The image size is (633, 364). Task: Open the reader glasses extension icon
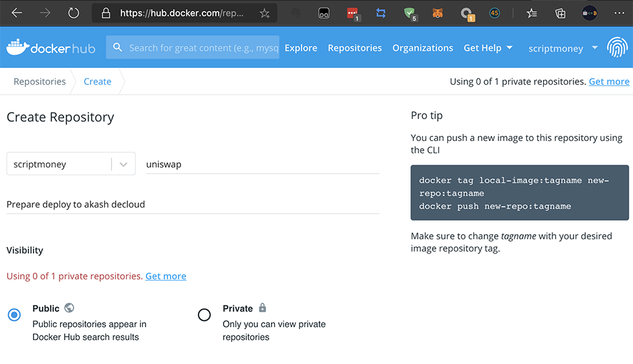(x=324, y=14)
